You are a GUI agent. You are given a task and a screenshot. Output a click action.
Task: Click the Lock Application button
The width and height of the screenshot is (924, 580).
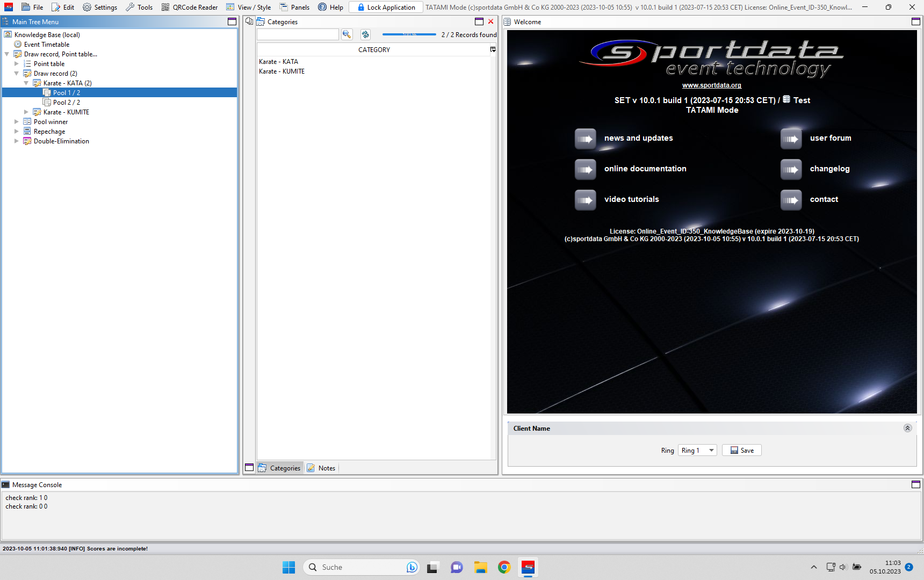[x=386, y=7]
